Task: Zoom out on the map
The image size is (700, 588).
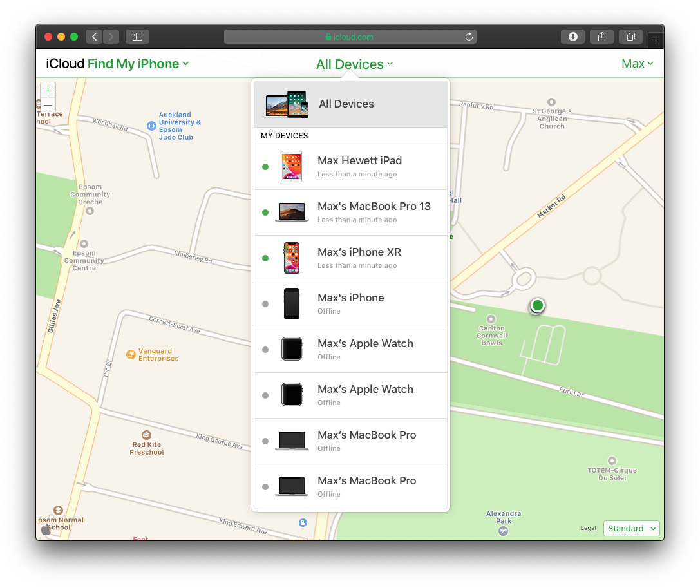Action: pos(48,105)
